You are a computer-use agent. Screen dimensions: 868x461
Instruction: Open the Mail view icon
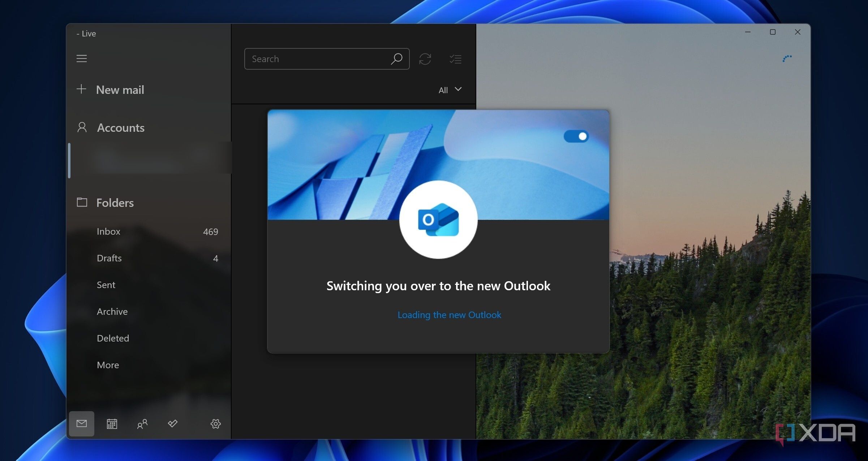pyautogui.click(x=81, y=424)
